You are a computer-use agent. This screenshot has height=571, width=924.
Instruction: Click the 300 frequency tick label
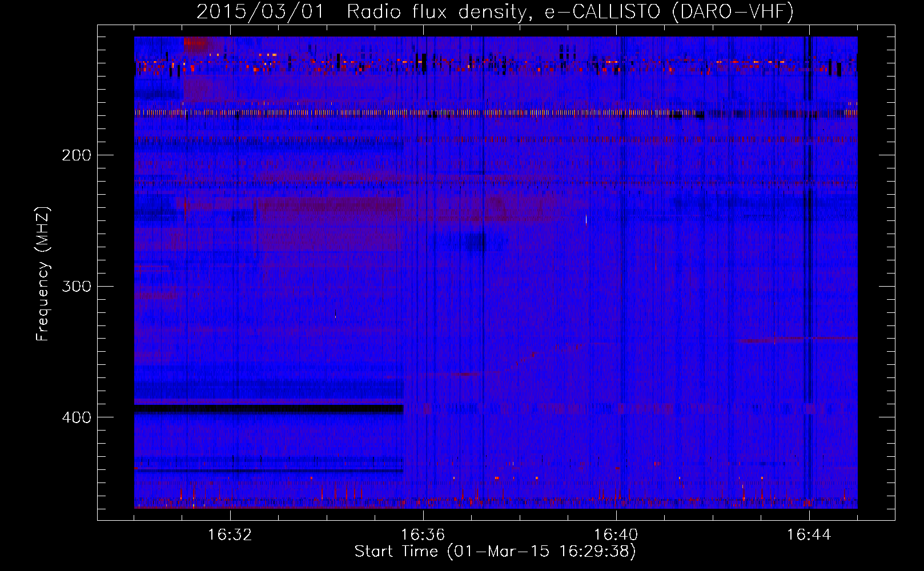pos(77,286)
